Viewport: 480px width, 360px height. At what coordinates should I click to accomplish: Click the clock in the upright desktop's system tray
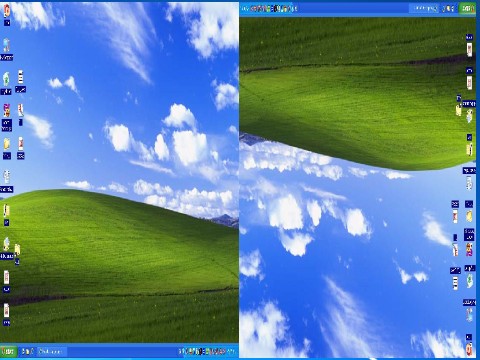[x=231, y=351]
